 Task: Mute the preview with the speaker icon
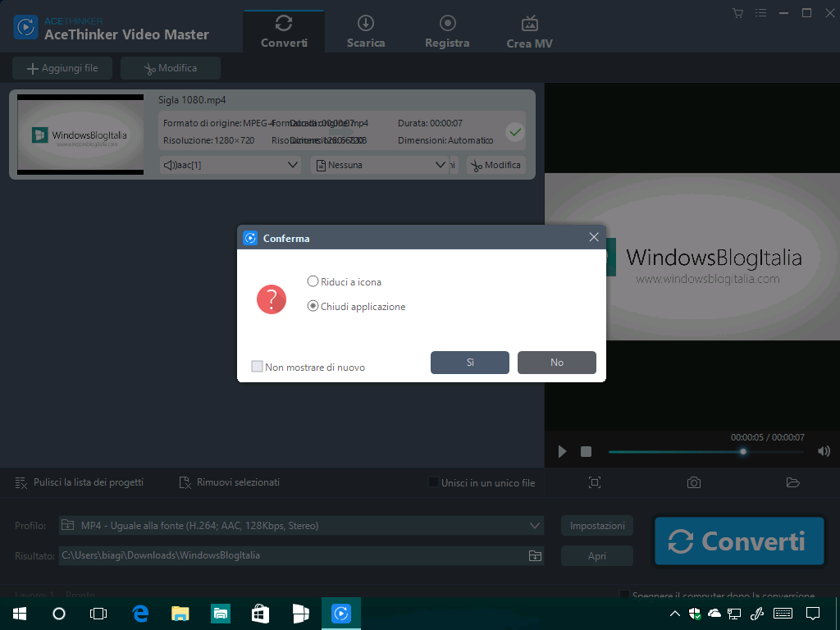824,451
